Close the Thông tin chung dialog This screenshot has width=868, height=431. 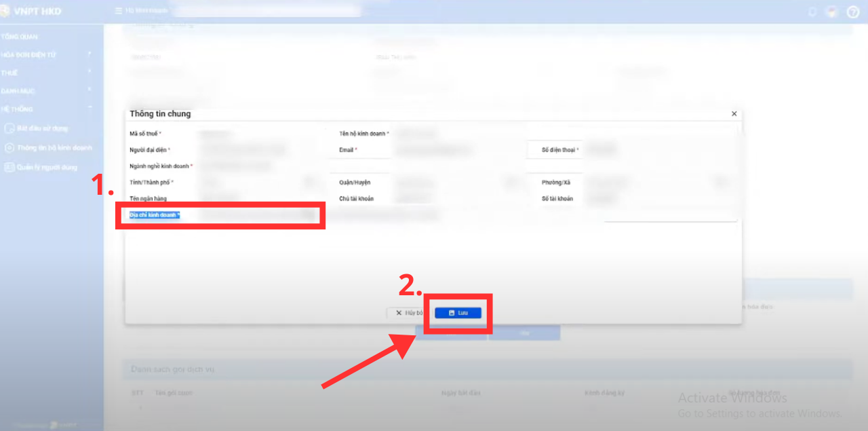pos(734,114)
